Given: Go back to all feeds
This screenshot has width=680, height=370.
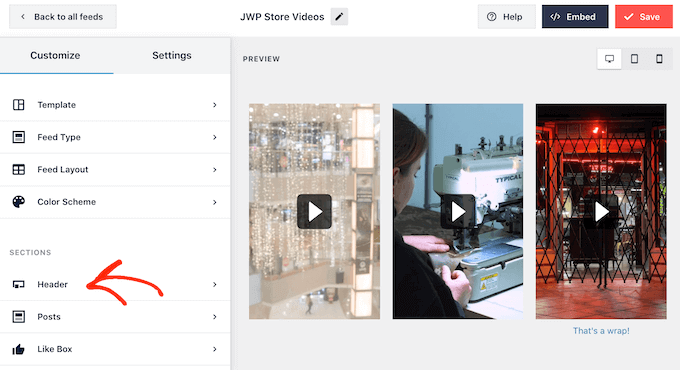Looking at the screenshot, I should pos(62,17).
